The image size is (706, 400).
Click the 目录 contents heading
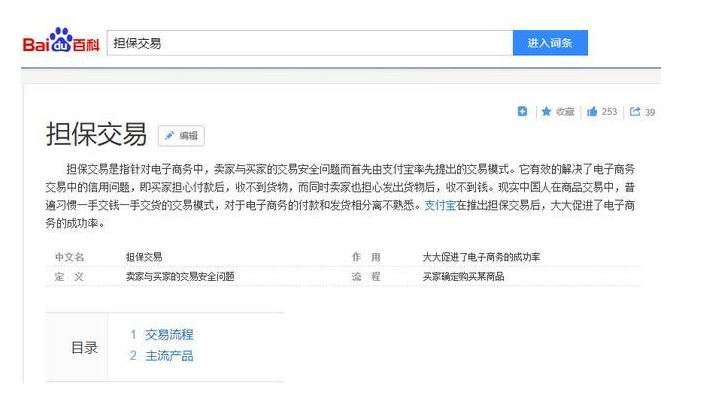click(84, 348)
